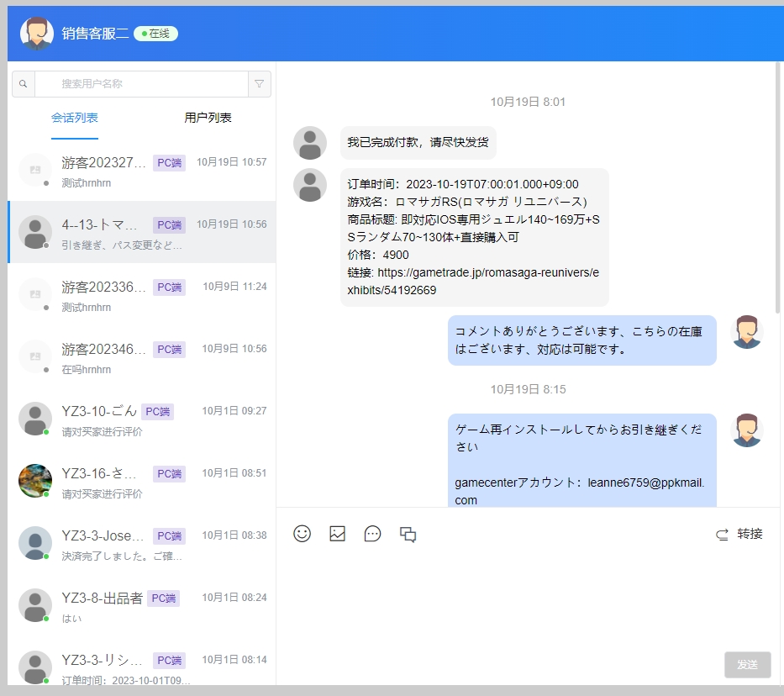This screenshot has height=696, width=784.
Task: Open the conversation YZ3-8-出品者
Action: pyautogui.click(x=142, y=605)
